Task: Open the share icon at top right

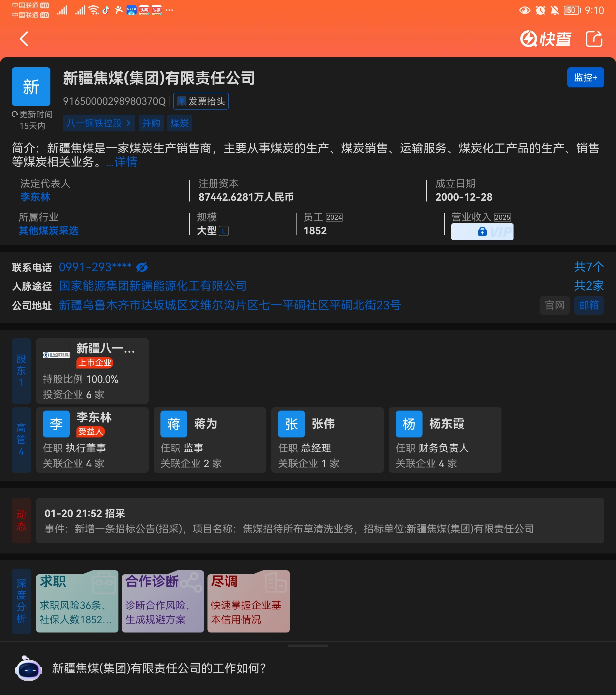Action: pyautogui.click(x=594, y=39)
